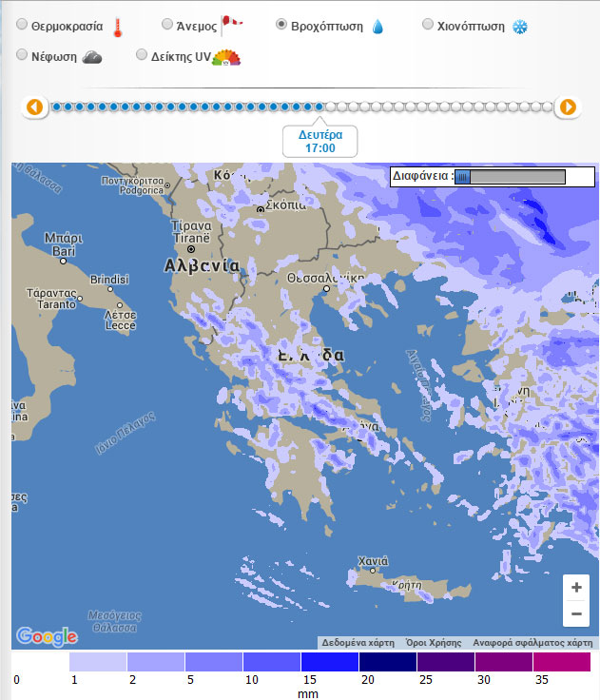
Task: Adjust the Διαφάνεια transparency slider
Action: (x=463, y=177)
